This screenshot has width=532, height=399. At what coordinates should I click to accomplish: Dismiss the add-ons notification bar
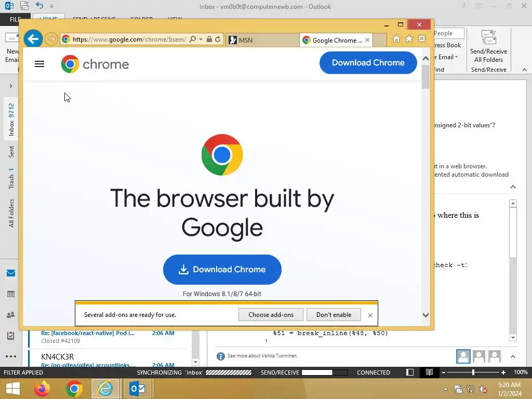[370, 315]
